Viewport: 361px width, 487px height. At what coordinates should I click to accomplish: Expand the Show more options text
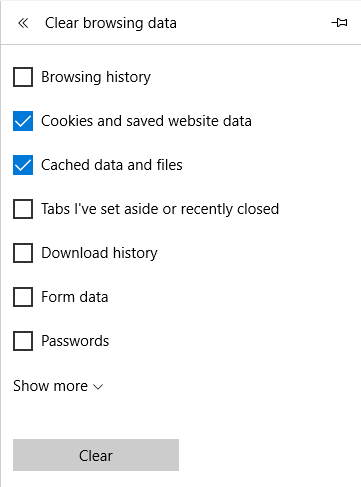(50, 386)
